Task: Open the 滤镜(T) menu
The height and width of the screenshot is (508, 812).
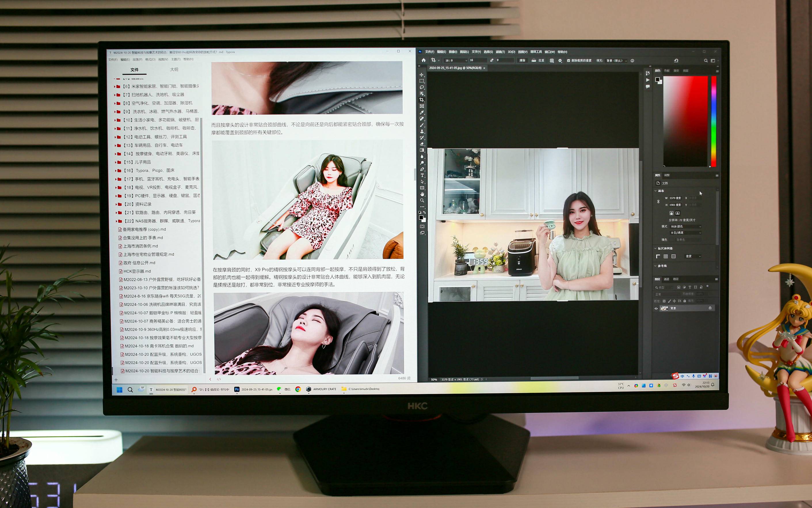Action: click(500, 52)
